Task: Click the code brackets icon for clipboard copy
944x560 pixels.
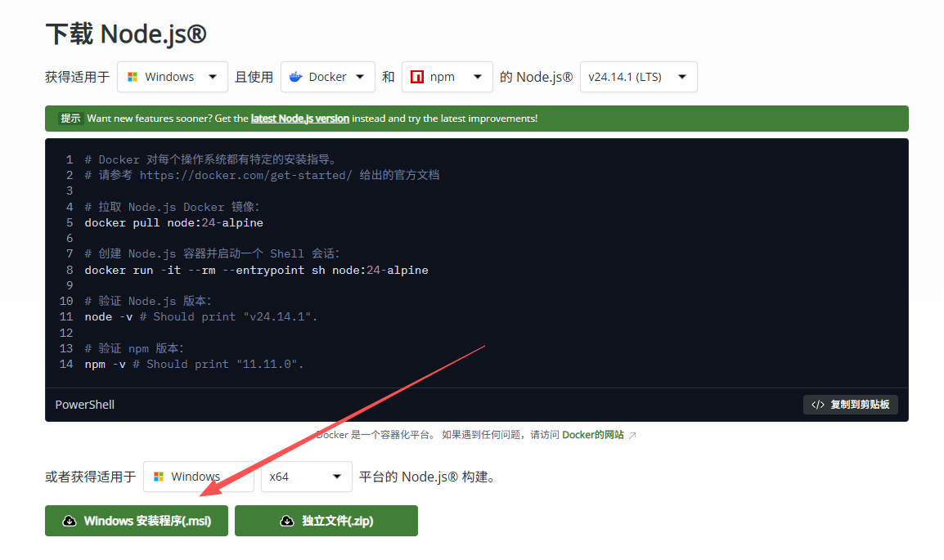Action: point(817,405)
